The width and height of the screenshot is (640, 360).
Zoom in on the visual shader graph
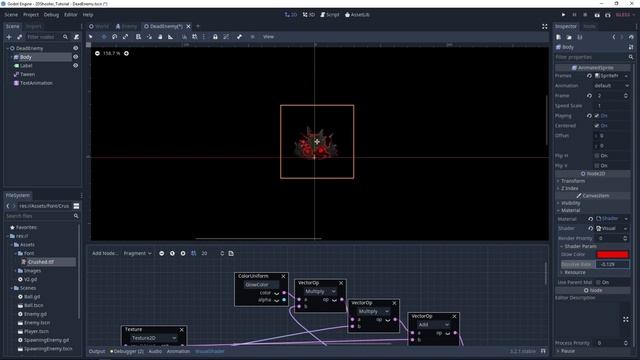tap(183, 253)
